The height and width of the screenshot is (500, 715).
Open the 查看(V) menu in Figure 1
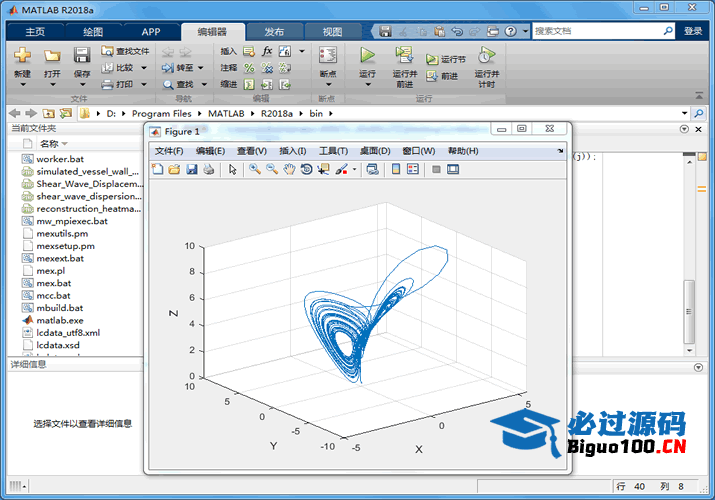coord(252,151)
